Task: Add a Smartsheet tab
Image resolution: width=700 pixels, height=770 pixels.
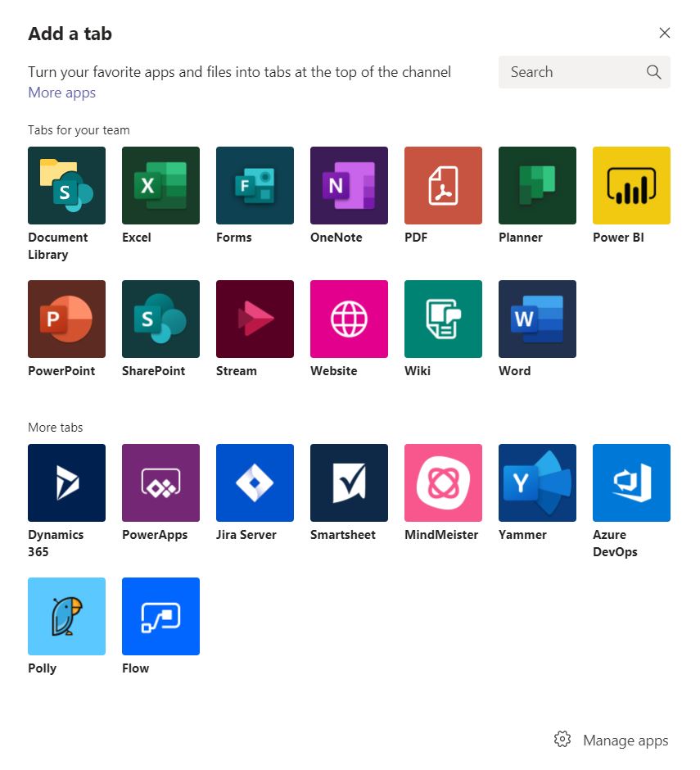Action: pyautogui.click(x=349, y=482)
